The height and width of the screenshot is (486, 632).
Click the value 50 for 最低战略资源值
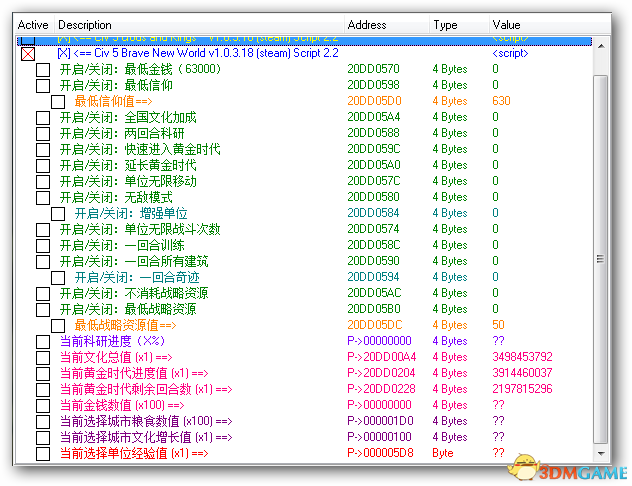click(x=498, y=325)
